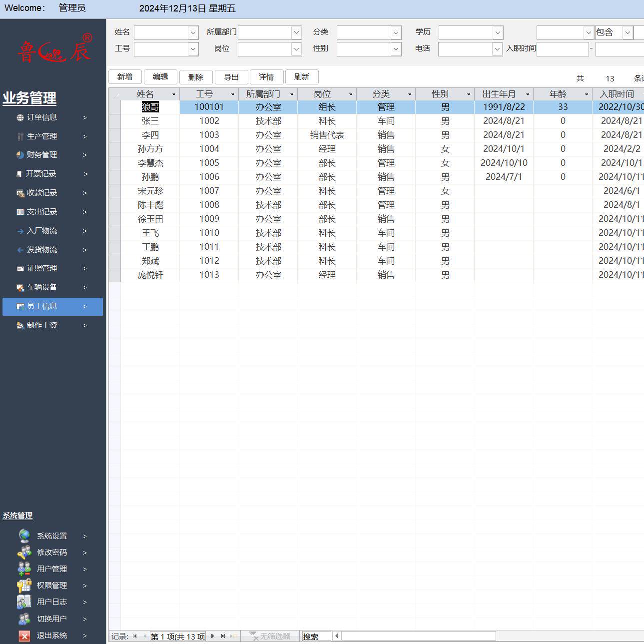644x644 pixels.
Task: Click the 修改密码 keys icon
Action: click(x=24, y=552)
